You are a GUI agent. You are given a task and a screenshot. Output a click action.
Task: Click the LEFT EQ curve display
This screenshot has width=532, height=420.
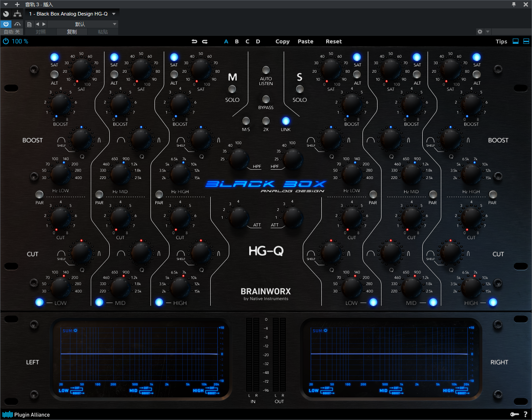tap(140, 359)
